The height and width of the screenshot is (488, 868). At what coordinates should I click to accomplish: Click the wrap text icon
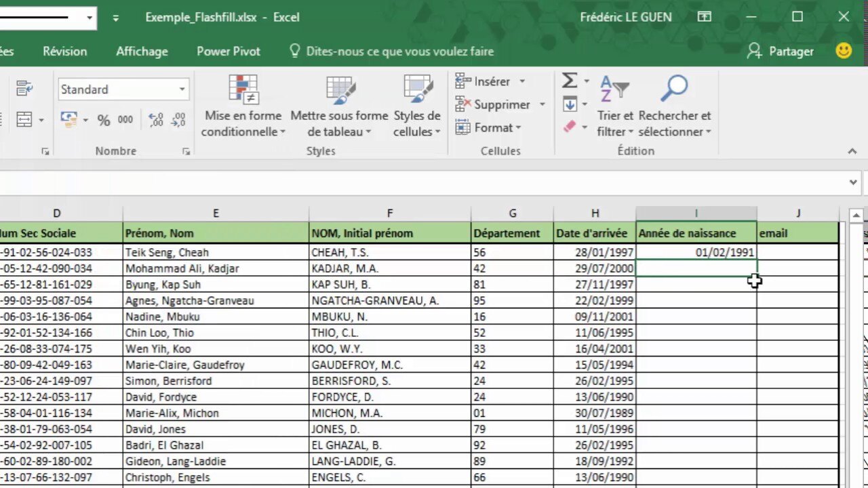[x=25, y=89]
